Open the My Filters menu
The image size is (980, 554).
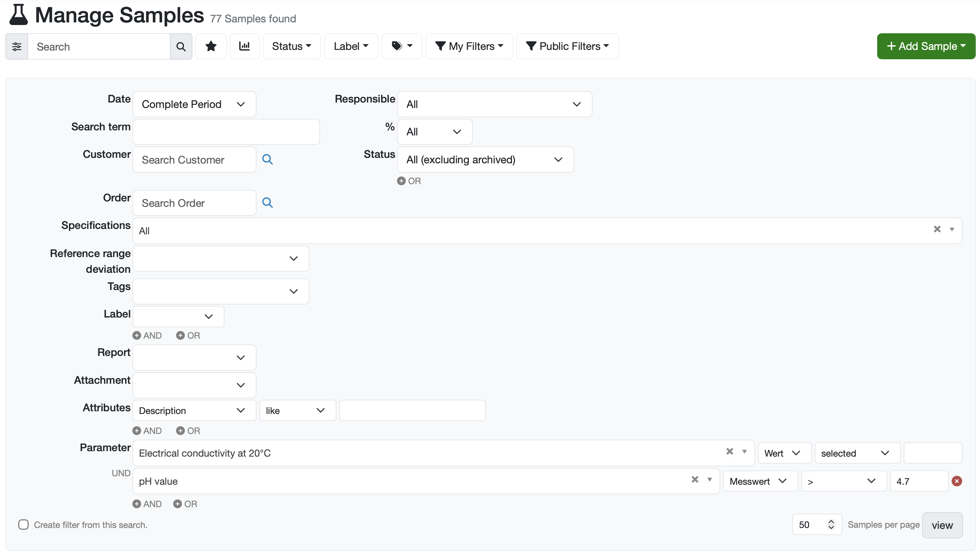(469, 47)
